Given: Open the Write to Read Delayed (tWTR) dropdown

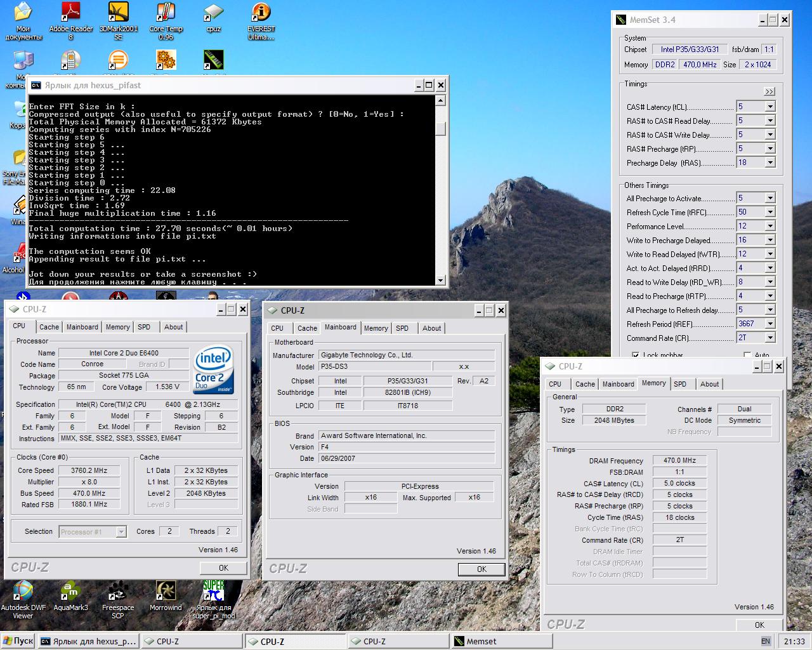Looking at the screenshot, I should pos(769,254).
